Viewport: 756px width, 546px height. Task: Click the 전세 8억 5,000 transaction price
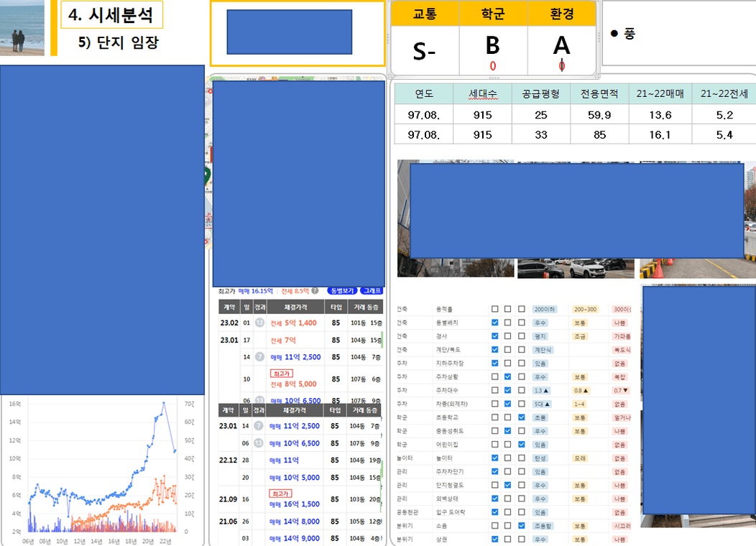pos(294,384)
